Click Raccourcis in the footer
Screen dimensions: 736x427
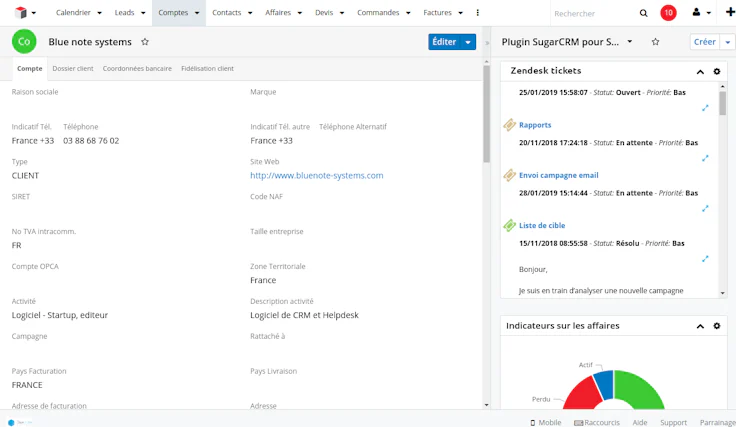tap(597, 423)
